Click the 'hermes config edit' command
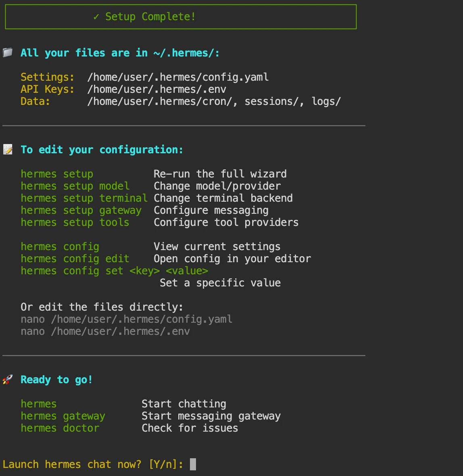This screenshot has height=476, width=463. (x=75, y=259)
